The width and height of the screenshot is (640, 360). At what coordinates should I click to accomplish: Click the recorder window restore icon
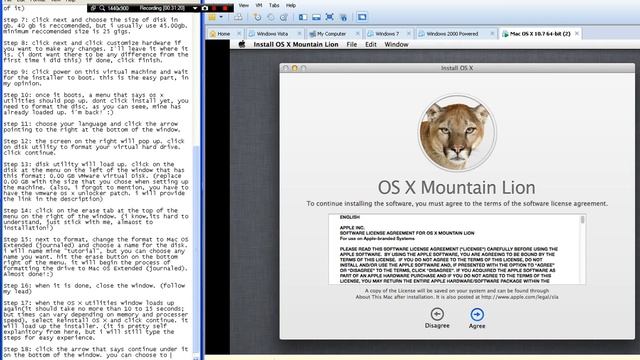point(93,8)
